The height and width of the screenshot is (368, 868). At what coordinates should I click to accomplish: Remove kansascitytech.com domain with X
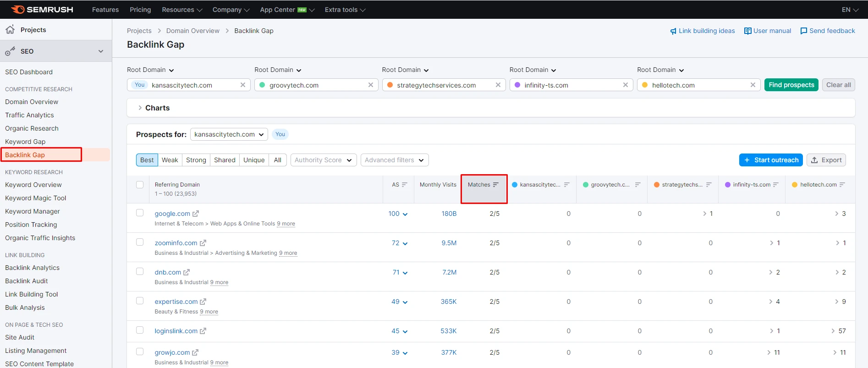[x=243, y=85]
